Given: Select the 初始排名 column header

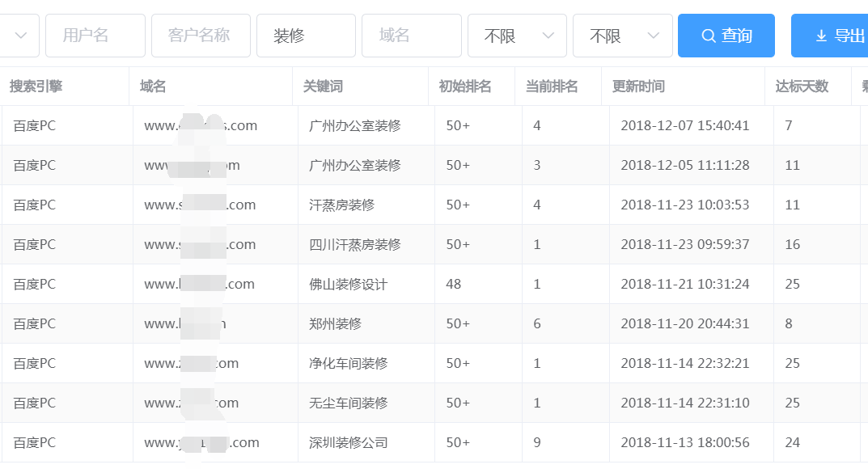Looking at the screenshot, I should pos(465,87).
